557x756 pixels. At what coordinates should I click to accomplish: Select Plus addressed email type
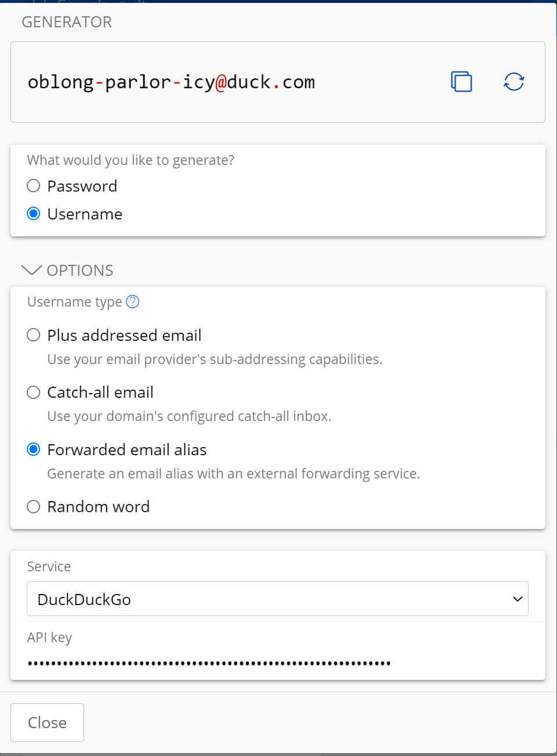34,335
